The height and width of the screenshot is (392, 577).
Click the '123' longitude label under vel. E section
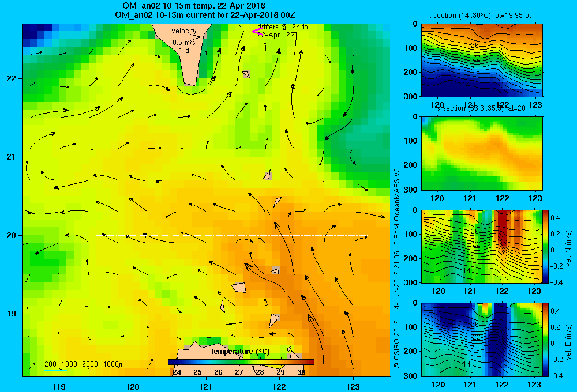[534, 385]
